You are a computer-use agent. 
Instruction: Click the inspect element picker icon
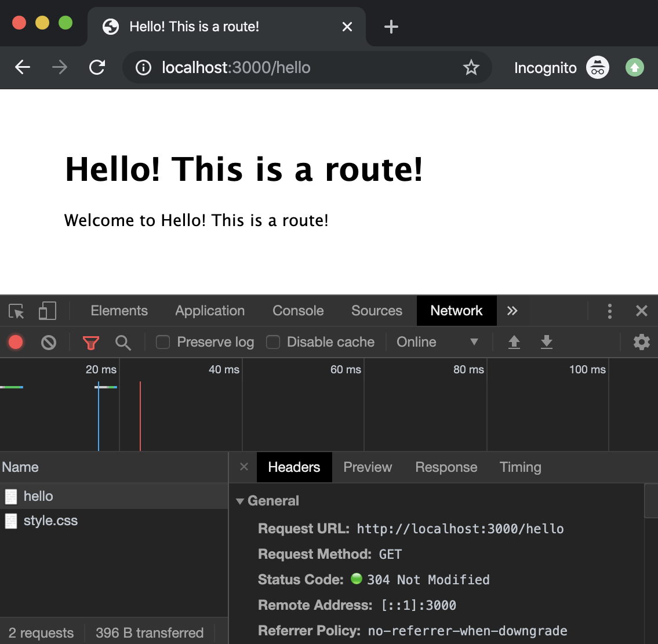click(x=17, y=311)
